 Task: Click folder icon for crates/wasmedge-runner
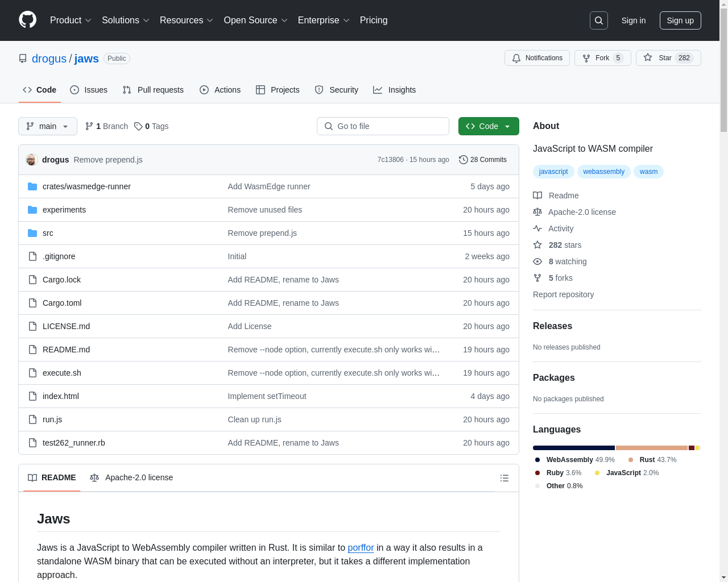pyautogui.click(x=32, y=186)
